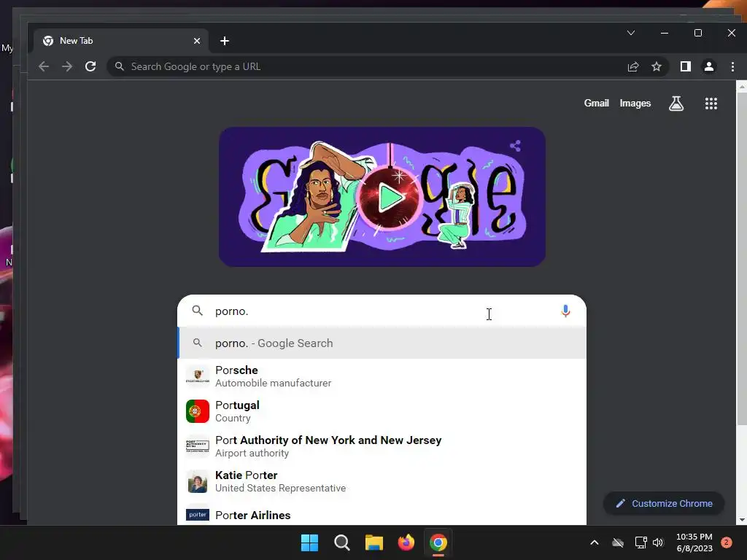Image resolution: width=747 pixels, height=560 pixels.
Task: Click the Portugal flag thumbnail
Action: 198,411
